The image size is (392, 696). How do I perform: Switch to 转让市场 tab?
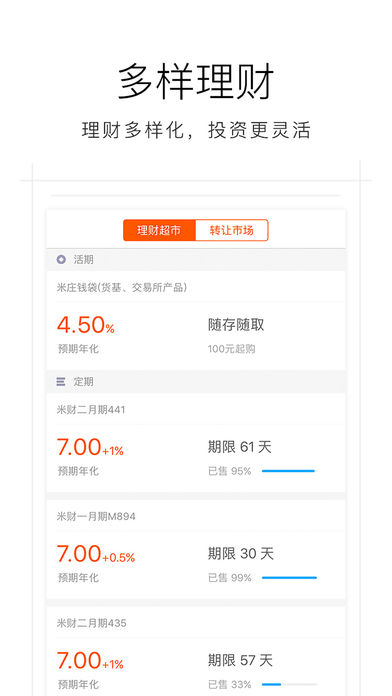231,230
